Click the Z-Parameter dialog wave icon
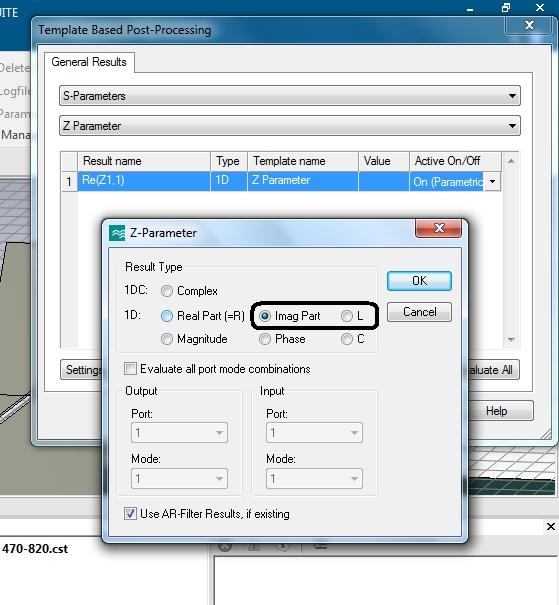The image size is (559, 605). point(117,233)
